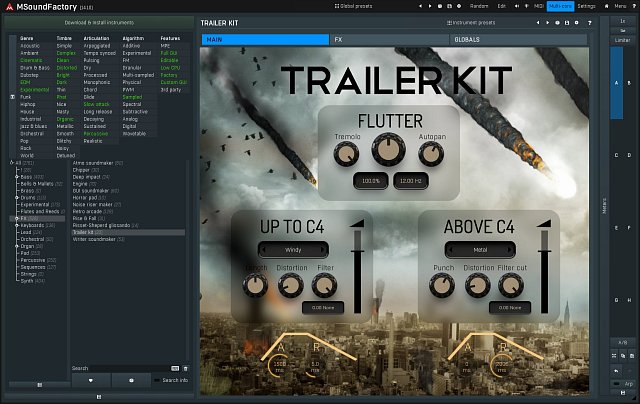Switch to the FX tab
Viewport: 640px width, 404px height.
point(338,40)
